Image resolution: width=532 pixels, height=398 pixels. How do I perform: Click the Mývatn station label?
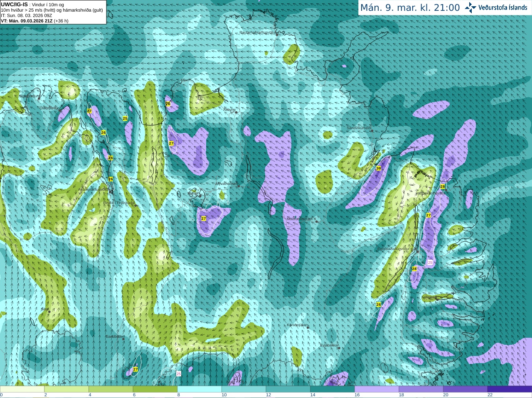(x=194, y=193)
